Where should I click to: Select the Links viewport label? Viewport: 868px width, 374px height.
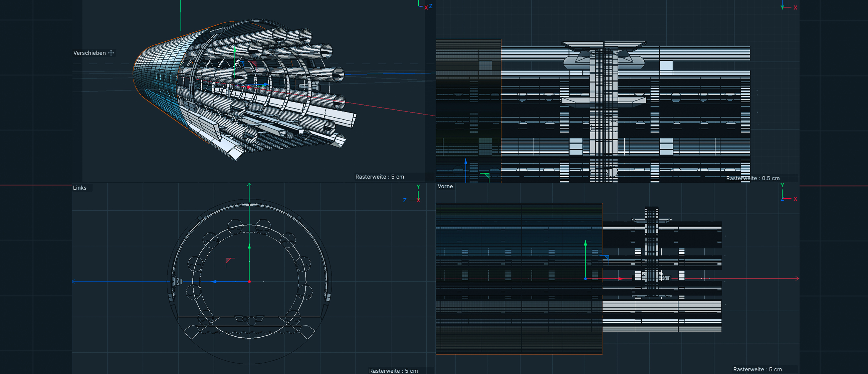(x=79, y=188)
